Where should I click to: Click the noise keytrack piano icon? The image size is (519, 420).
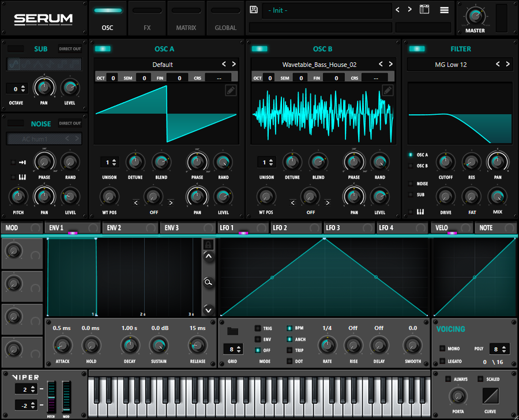[22, 177]
